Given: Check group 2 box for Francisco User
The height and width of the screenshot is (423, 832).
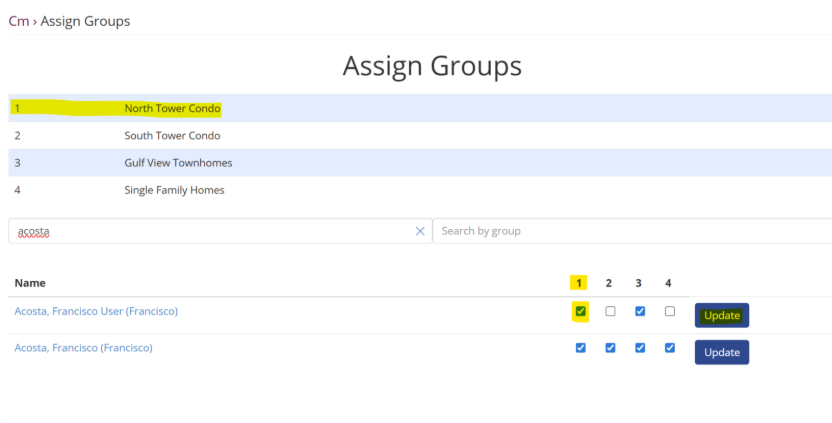Looking at the screenshot, I should click(x=610, y=311).
